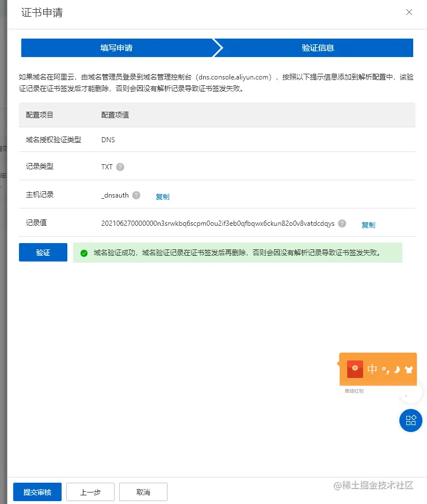
Task: Click help icon next to TXT
Action: pyautogui.click(x=120, y=167)
